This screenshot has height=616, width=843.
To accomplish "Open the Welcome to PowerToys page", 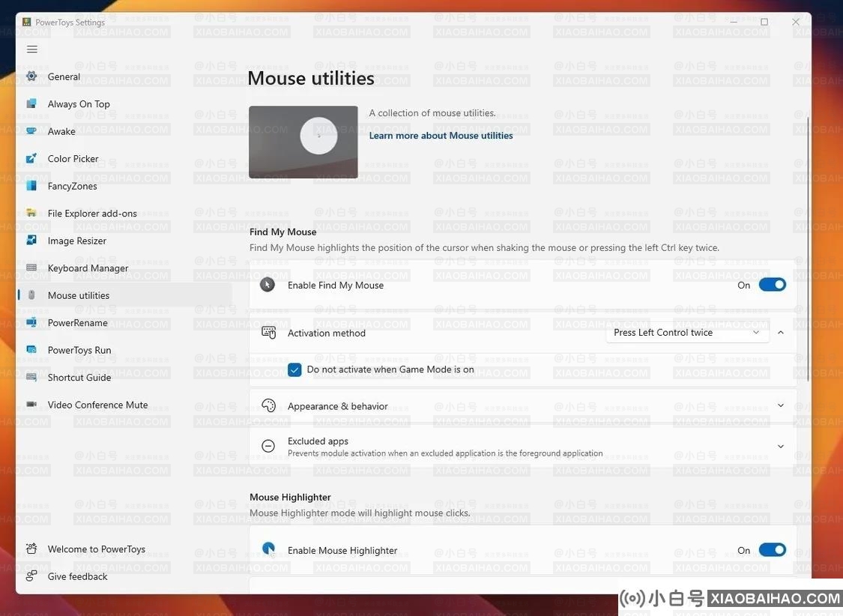I will [x=124, y=549].
